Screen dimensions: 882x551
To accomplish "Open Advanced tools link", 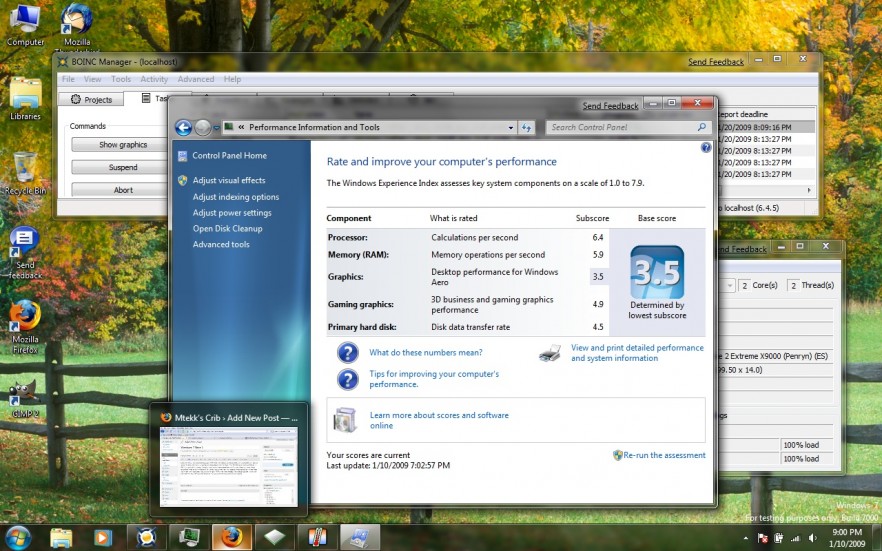I will (221, 244).
